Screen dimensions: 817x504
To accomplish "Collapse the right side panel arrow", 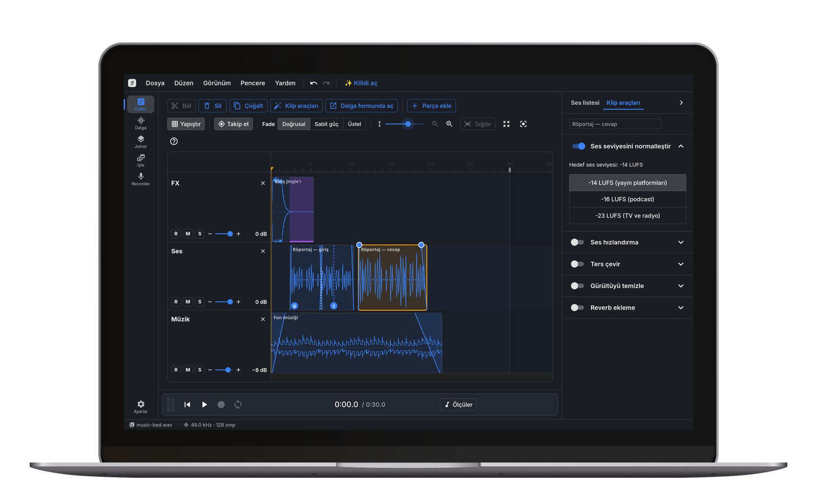I will pyautogui.click(x=681, y=103).
